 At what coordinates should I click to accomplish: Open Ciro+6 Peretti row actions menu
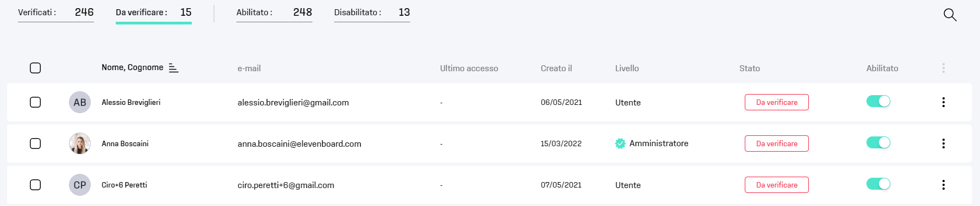(944, 185)
